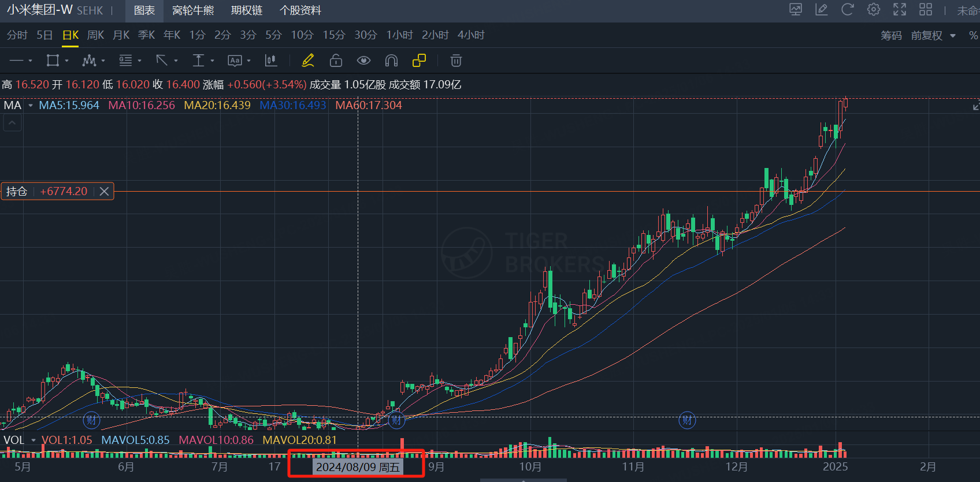Toggle the yellow linked squares sync drawing icon
980x482 pixels.
(419, 61)
